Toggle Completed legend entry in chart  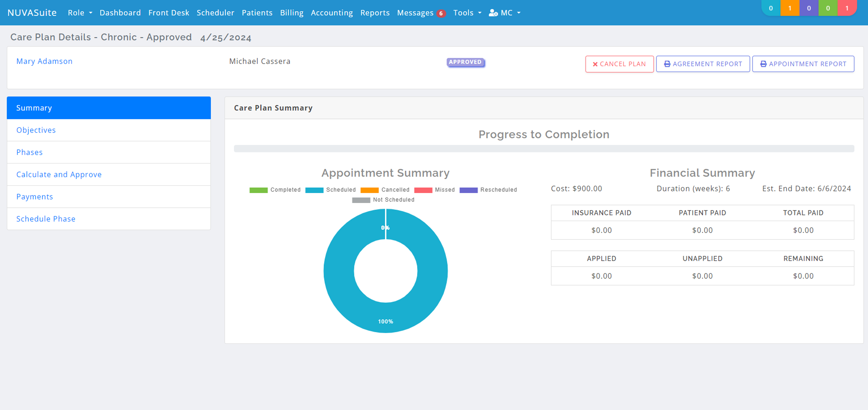[x=275, y=190]
